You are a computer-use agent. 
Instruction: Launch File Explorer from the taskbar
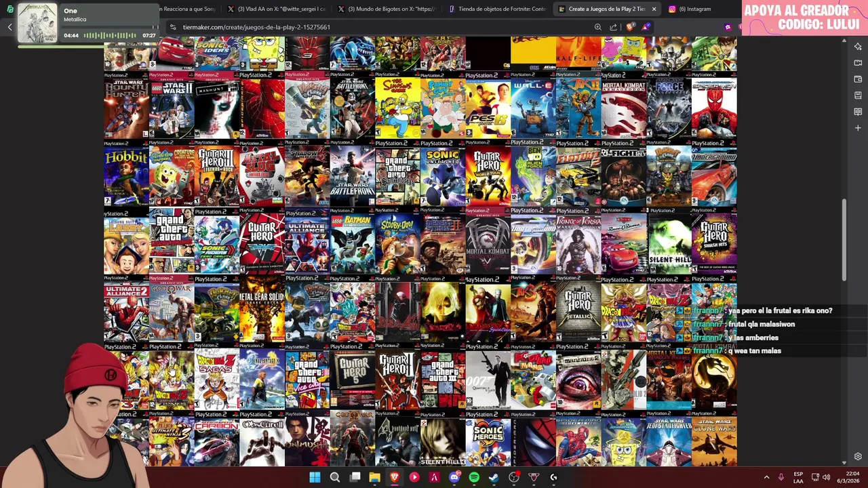pyautogui.click(x=374, y=477)
